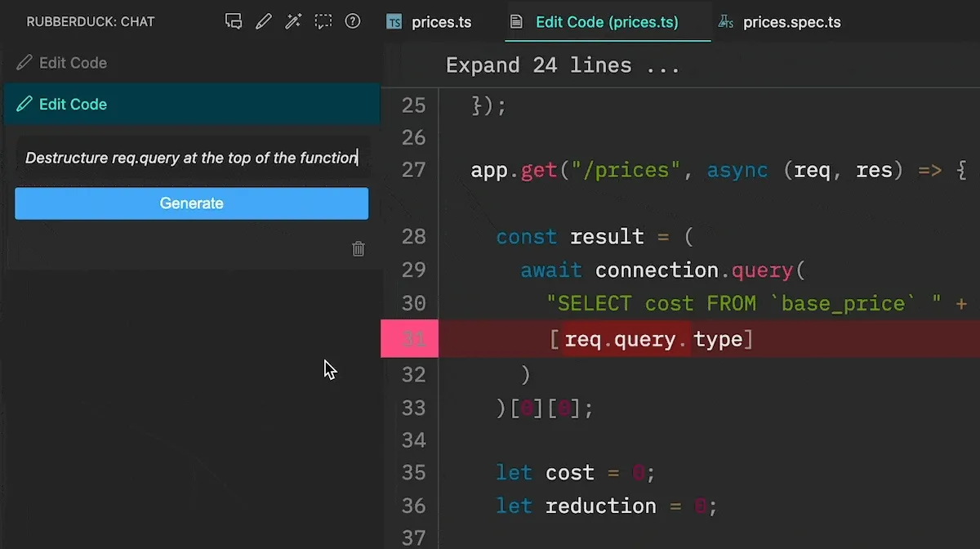Open the prices.spec.ts tab
Screen dimensions: 980x549
tap(791, 22)
